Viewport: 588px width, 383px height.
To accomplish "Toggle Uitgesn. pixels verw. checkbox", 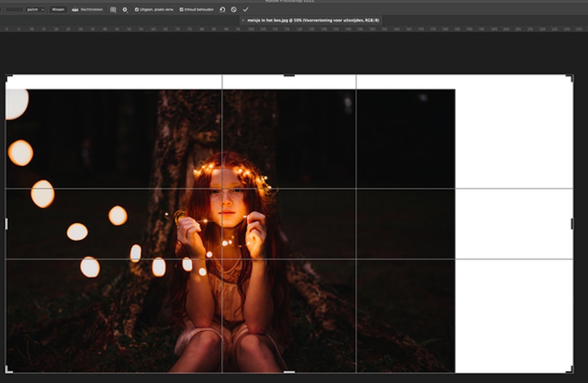I will point(137,9).
